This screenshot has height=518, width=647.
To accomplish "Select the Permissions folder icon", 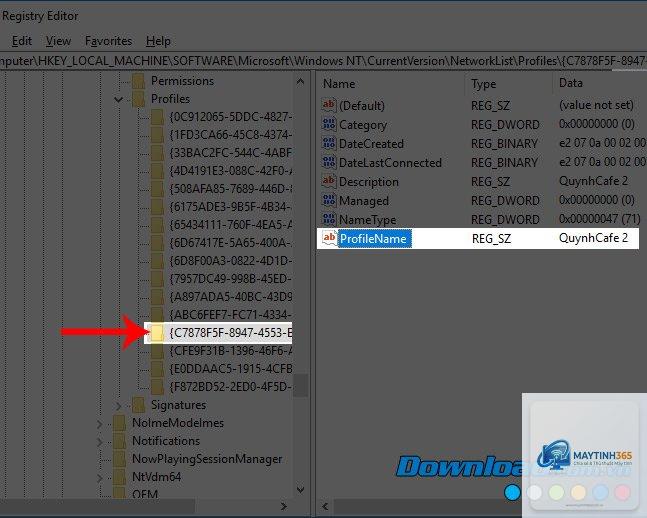I will tap(138, 81).
